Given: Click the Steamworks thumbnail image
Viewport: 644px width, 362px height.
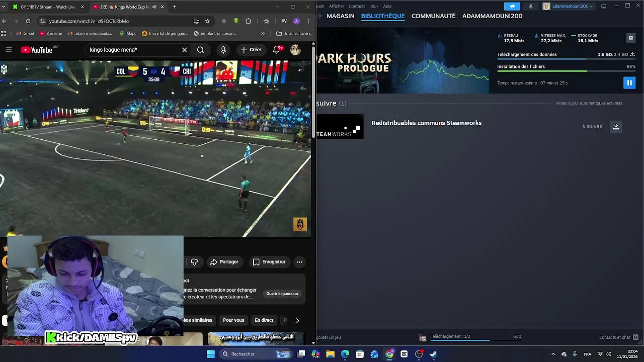Looking at the screenshot, I should tap(340, 127).
